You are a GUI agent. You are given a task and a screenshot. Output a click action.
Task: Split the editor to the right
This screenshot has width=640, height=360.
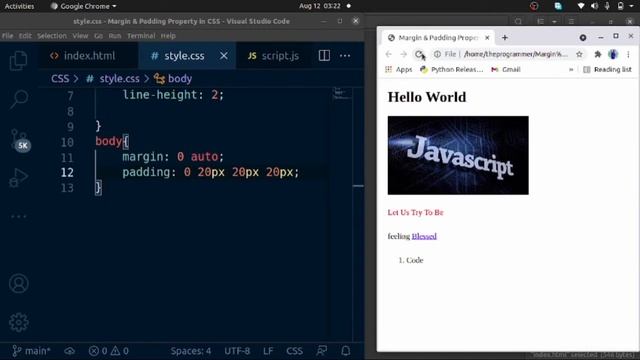pos(324,56)
